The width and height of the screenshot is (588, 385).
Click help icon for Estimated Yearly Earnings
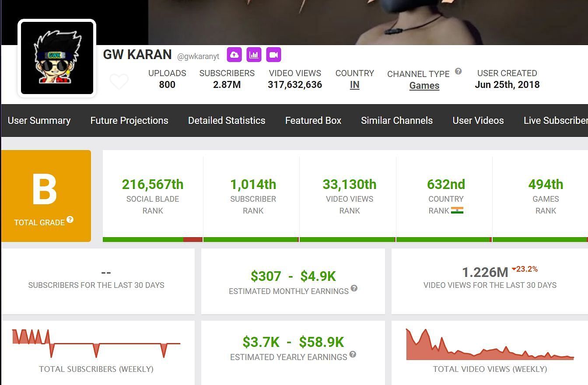point(353,354)
